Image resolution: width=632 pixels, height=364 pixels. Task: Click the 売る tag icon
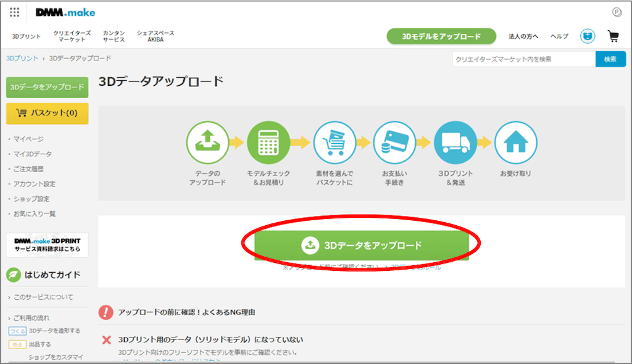pos(17,345)
